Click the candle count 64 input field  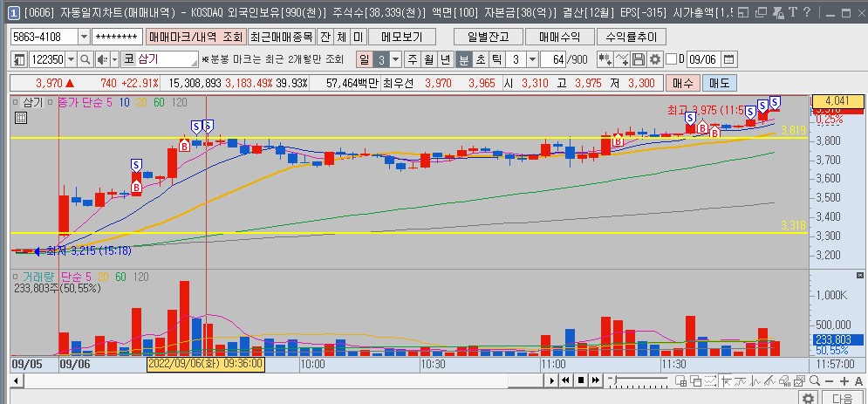click(553, 59)
